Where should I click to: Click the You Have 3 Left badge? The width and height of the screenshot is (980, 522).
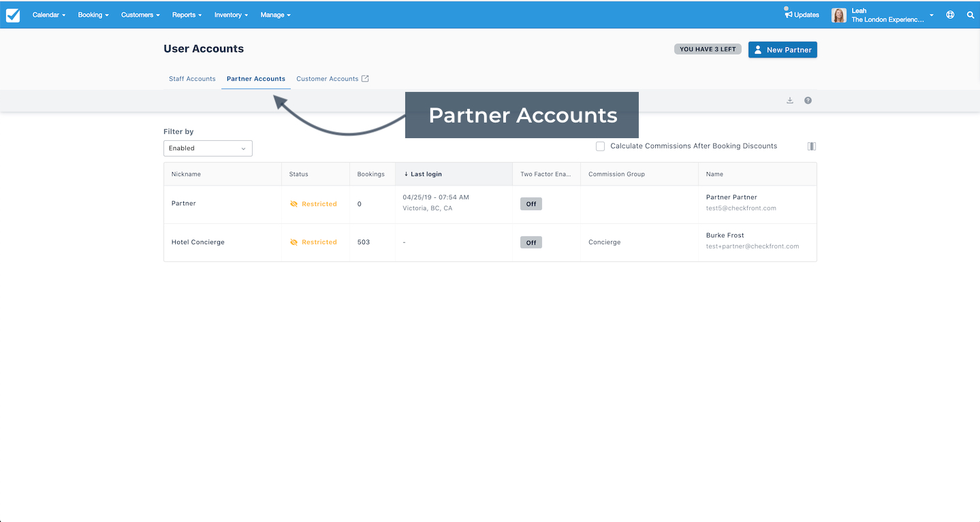coord(708,49)
